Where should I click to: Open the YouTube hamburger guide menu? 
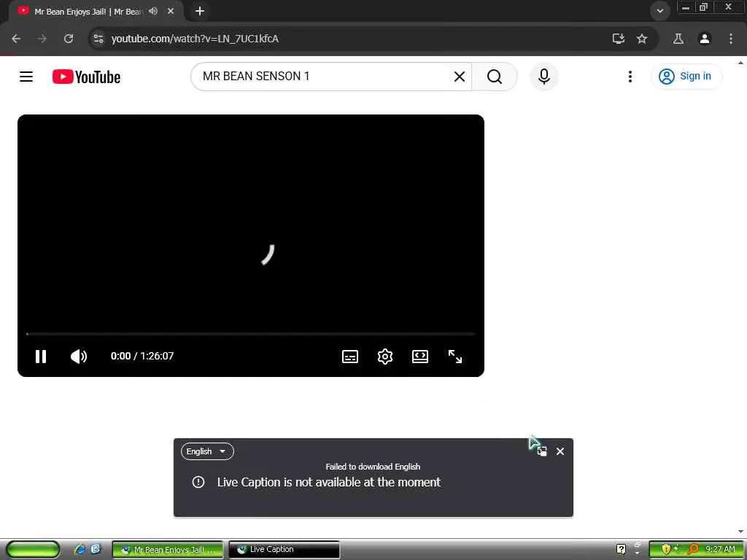(26, 77)
